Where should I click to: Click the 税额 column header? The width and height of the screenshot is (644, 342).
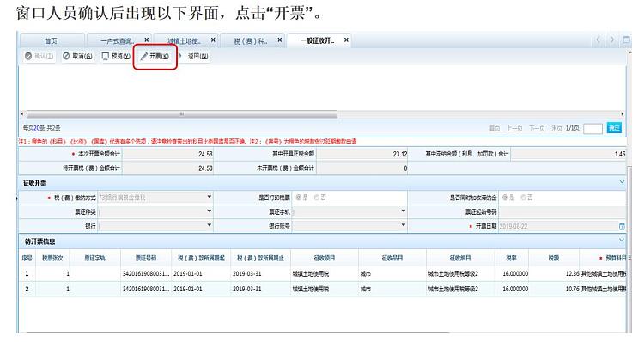point(554,258)
